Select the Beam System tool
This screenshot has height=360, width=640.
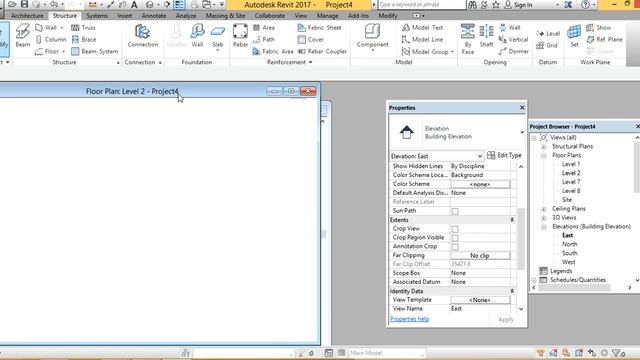tap(95, 51)
